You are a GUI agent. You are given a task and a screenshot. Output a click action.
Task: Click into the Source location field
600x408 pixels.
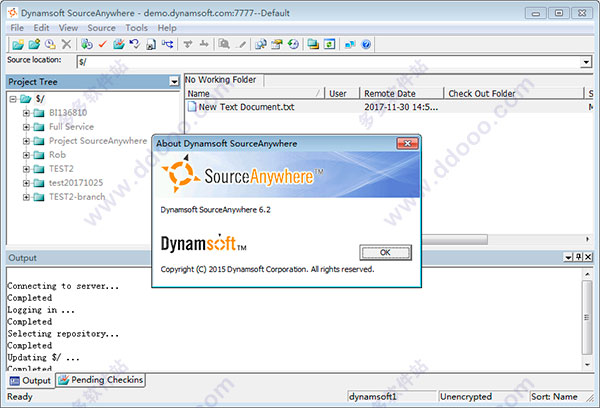[328, 62]
